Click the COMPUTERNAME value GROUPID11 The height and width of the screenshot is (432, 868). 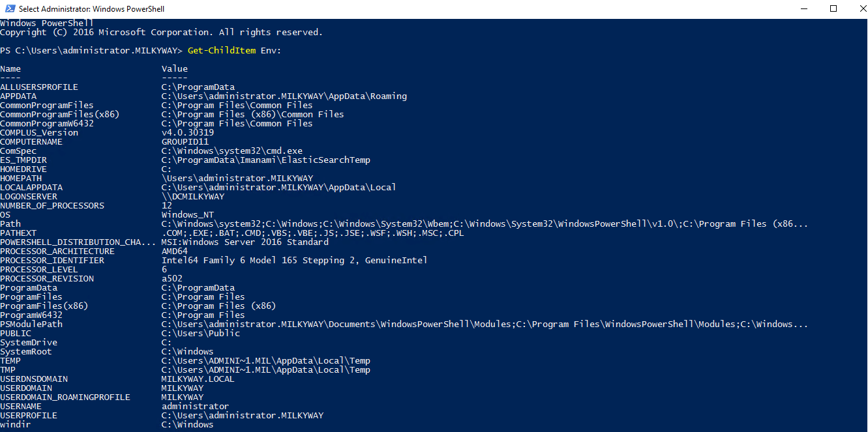(185, 141)
